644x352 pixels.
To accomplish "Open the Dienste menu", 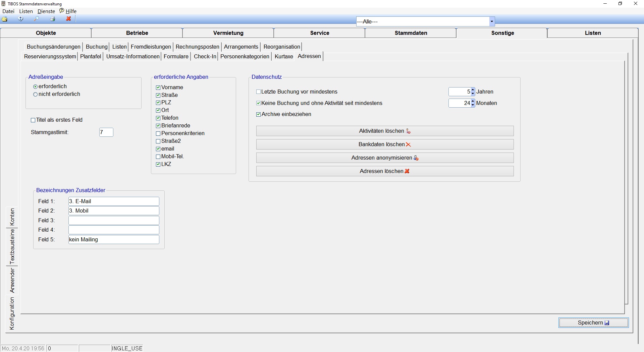I will pos(46,11).
